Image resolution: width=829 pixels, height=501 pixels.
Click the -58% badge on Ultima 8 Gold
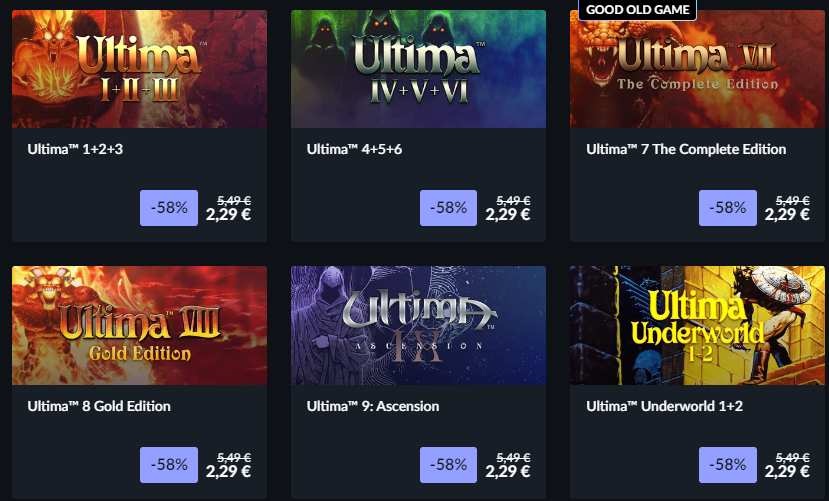(169, 465)
